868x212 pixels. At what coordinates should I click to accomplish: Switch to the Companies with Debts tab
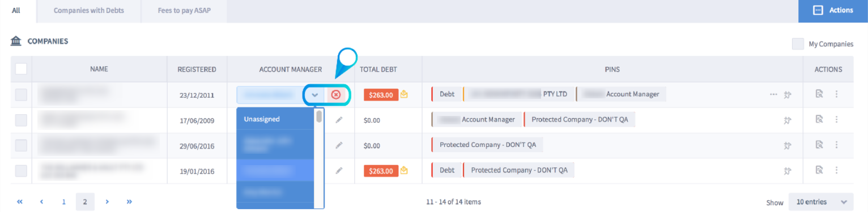click(x=89, y=10)
